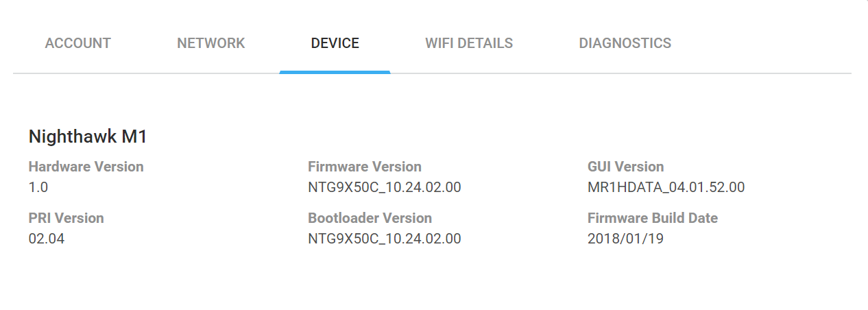The height and width of the screenshot is (310, 868).
Task: Click the Hardware Version label
Action: [x=86, y=167]
